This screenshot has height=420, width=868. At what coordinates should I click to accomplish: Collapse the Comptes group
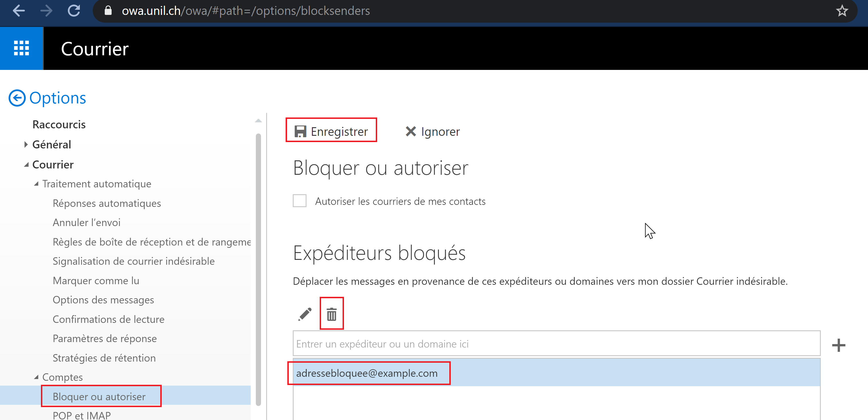tap(36, 377)
